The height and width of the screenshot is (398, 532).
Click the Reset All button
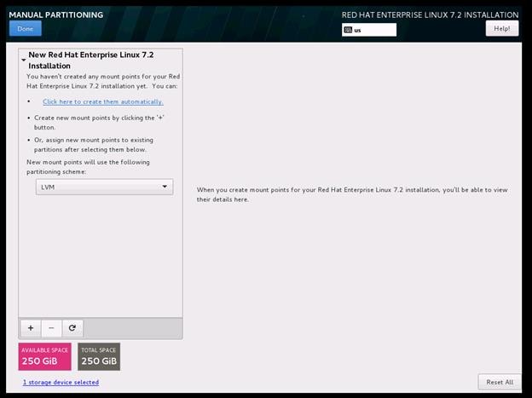click(500, 382)
